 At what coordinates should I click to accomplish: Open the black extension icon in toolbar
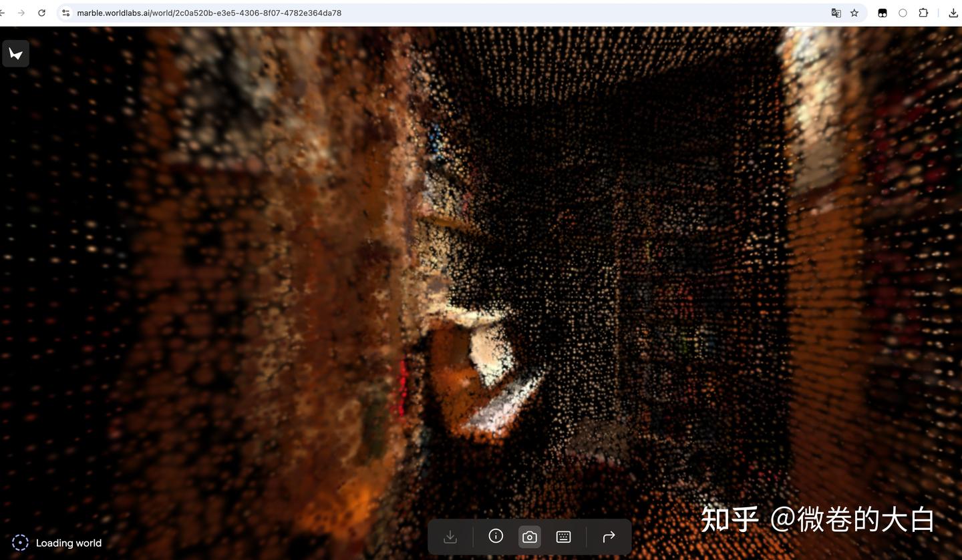(883, 13)
